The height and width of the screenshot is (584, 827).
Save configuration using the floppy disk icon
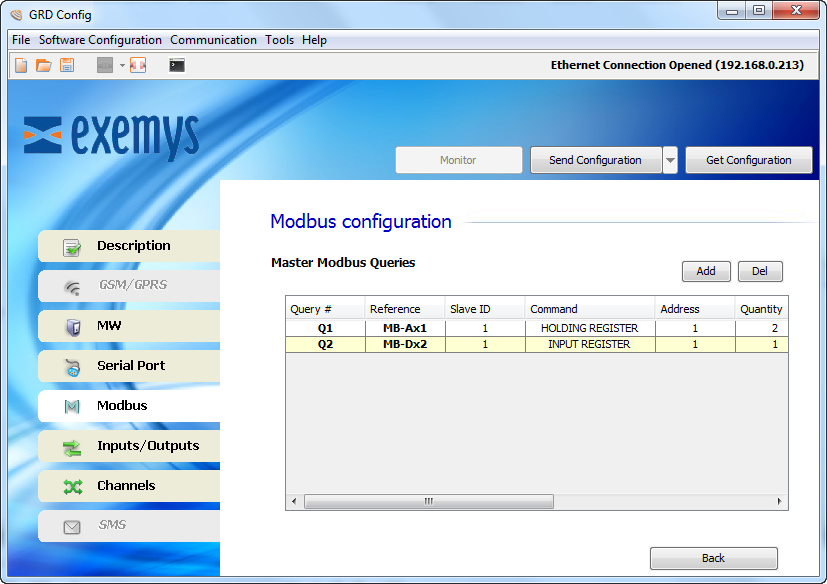(66, 65)
